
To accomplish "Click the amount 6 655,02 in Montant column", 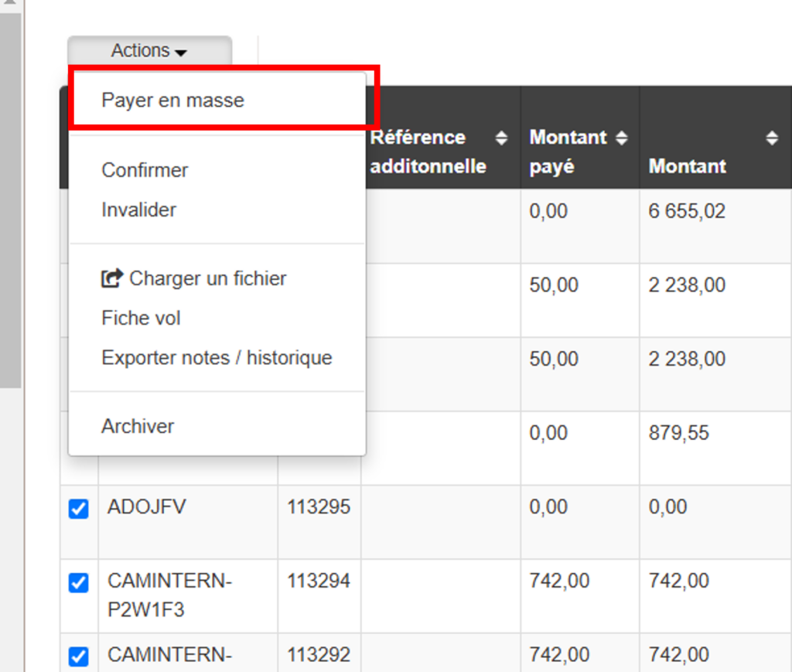I will (x=687, y=211).
